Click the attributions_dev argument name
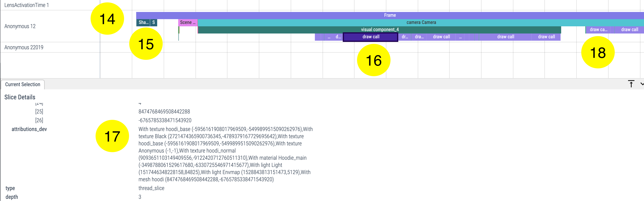644x201 pixels. [29, 129]
